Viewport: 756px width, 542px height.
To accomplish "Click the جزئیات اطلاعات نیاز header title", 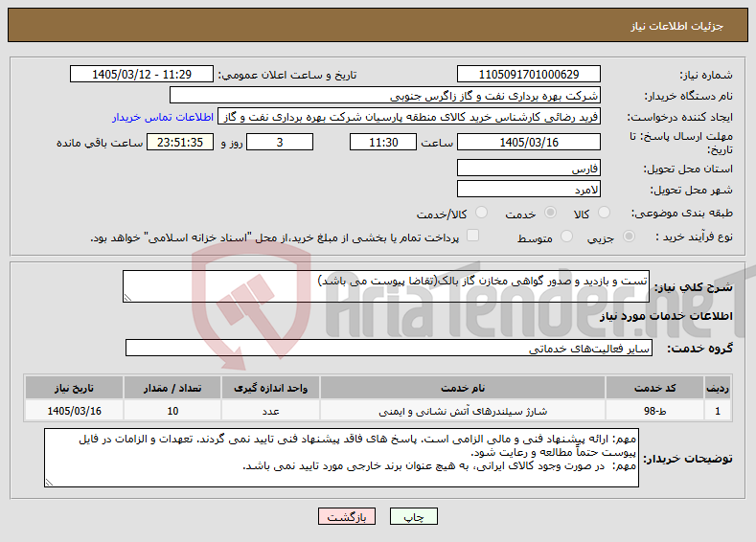I will [x=676, y=26].
